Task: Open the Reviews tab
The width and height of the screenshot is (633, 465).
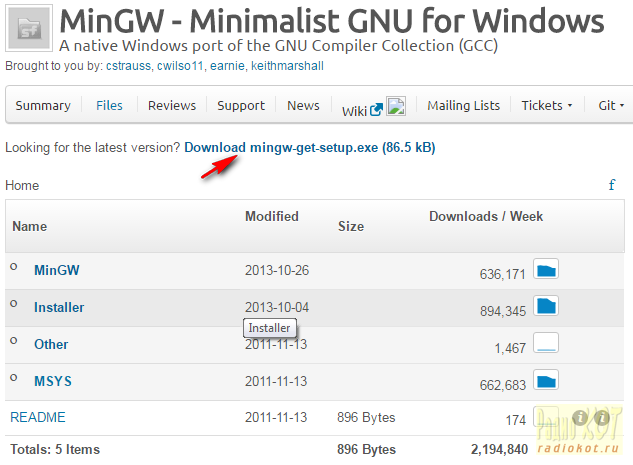Action: point(171,105)
